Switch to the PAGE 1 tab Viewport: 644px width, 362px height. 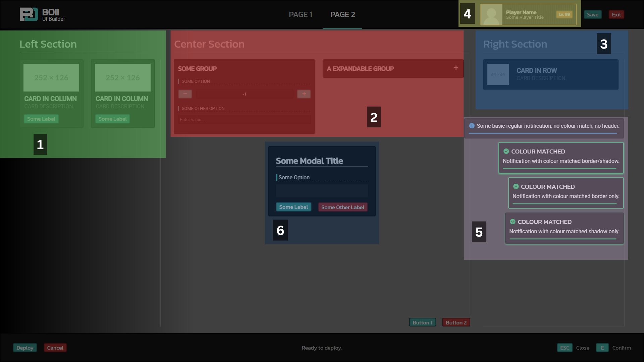pos(301,14)
